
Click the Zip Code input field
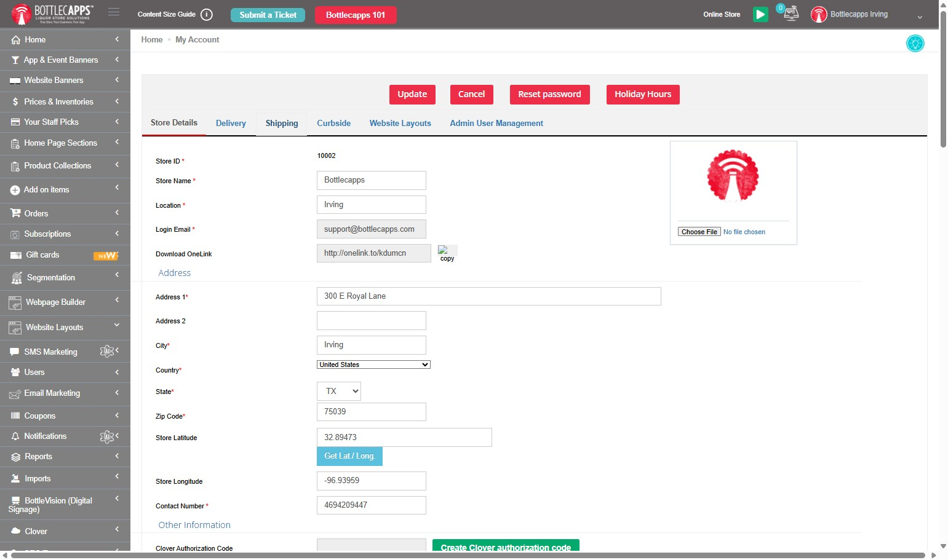point(372,412)
